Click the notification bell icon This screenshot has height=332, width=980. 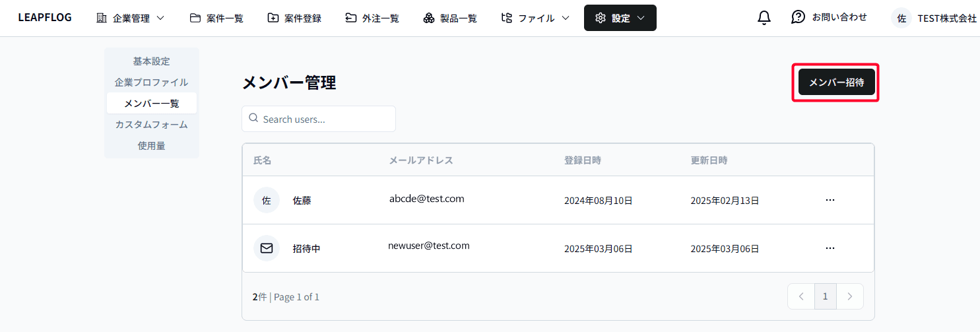coord(764,18)
